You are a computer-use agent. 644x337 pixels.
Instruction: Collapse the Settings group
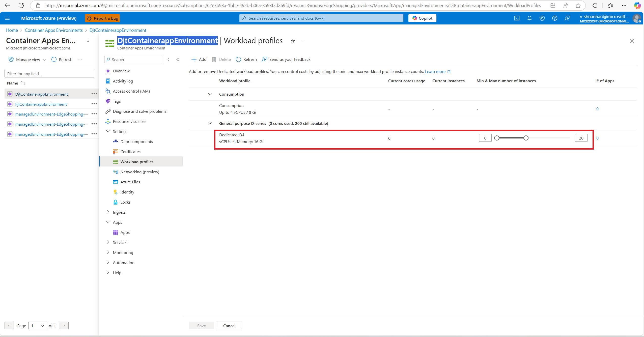[x=108, y=131]
